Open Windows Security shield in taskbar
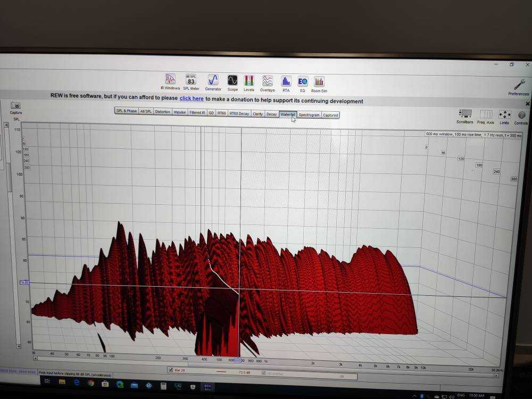The width and height of the screenshot is (532, 399). point(193,386)
